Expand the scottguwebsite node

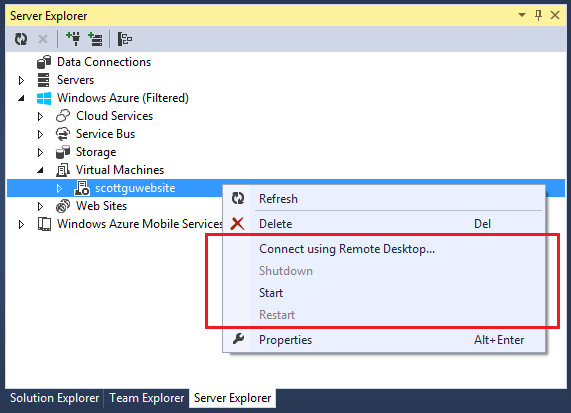tap(59, 188)
